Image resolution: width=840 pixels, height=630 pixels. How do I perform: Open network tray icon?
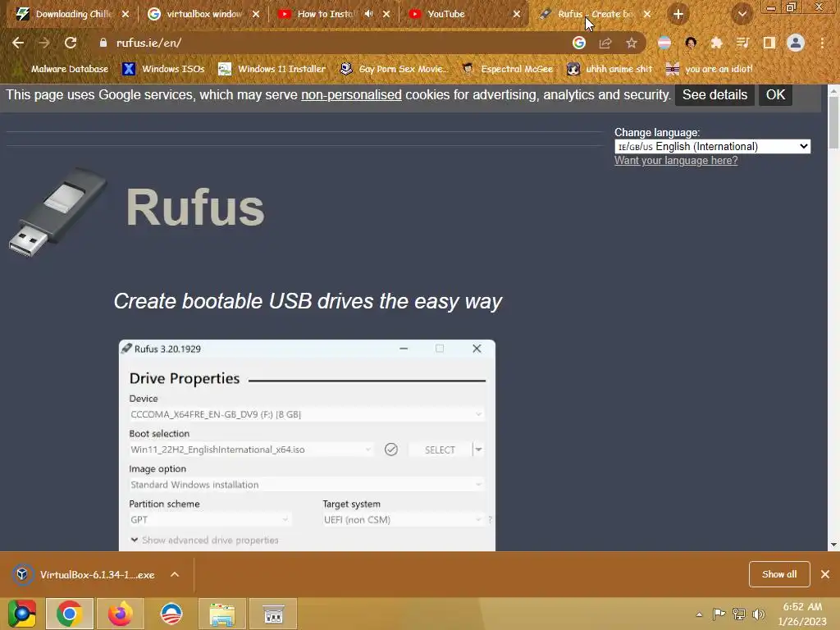[739, 614]
